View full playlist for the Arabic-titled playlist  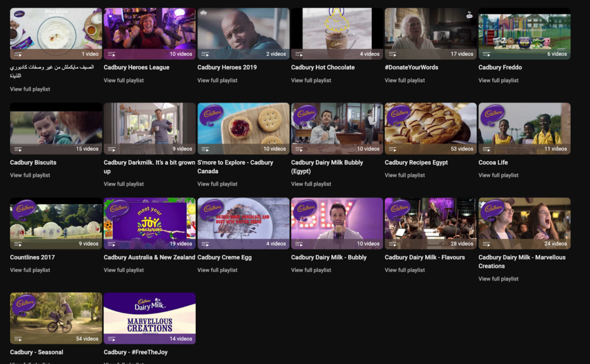pos(30,89)
